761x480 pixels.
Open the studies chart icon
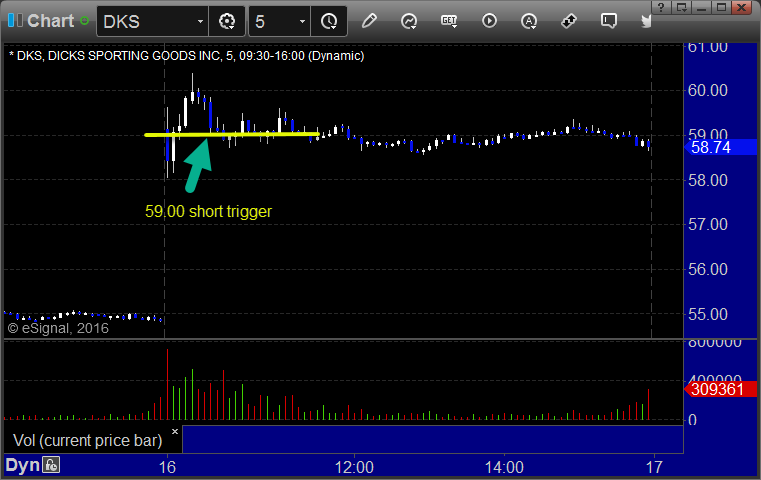click(x=409, y=21)
